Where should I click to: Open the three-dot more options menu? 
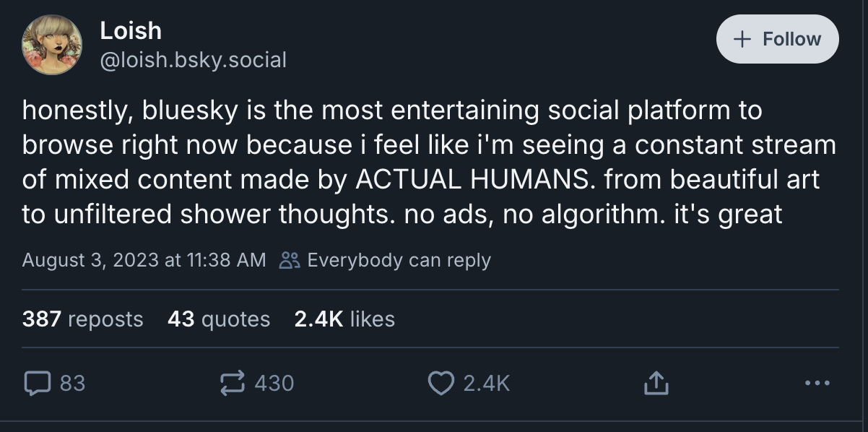(817, 384)
